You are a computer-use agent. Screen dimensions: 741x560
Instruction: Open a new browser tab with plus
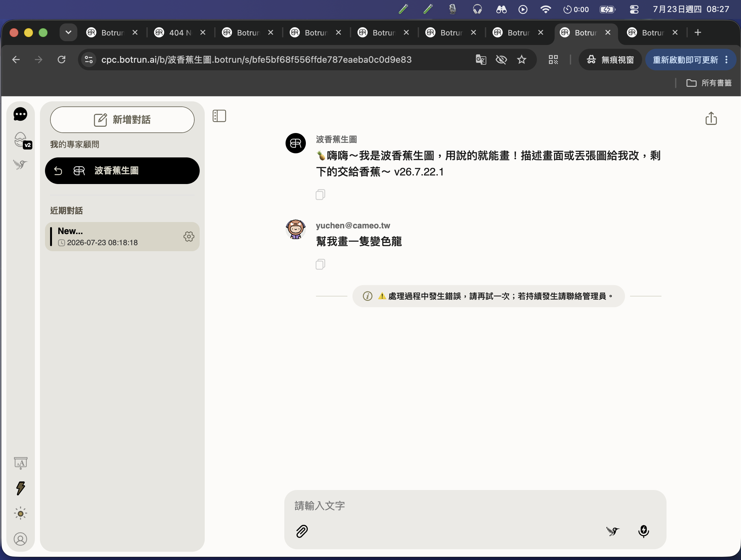click(x=698, y=33)
